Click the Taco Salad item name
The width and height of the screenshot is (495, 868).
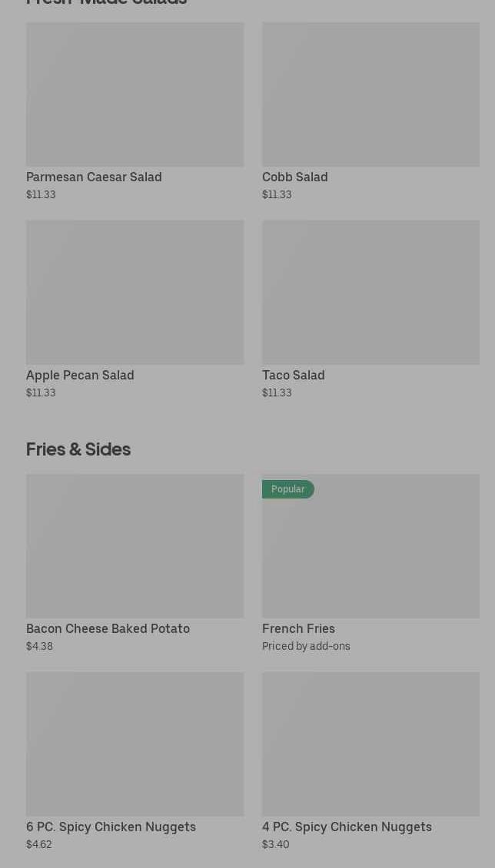click(x=293, y=375)
